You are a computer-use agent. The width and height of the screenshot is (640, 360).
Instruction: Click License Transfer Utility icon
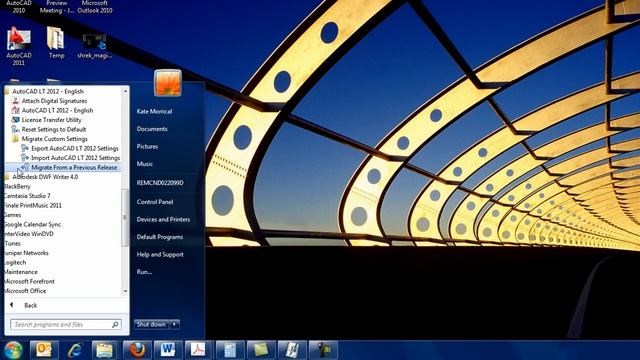pos(16,120)
